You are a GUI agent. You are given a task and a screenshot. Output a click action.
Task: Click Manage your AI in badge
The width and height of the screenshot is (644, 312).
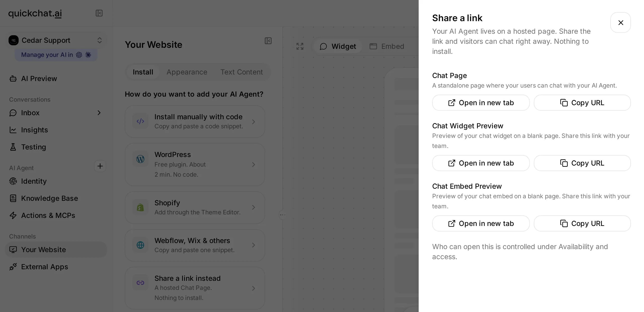56,55
